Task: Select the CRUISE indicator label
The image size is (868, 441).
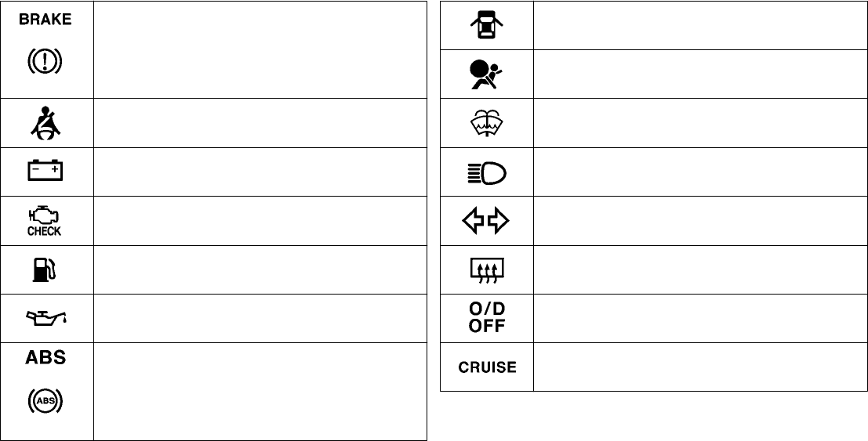Action: tap(487, 367)
